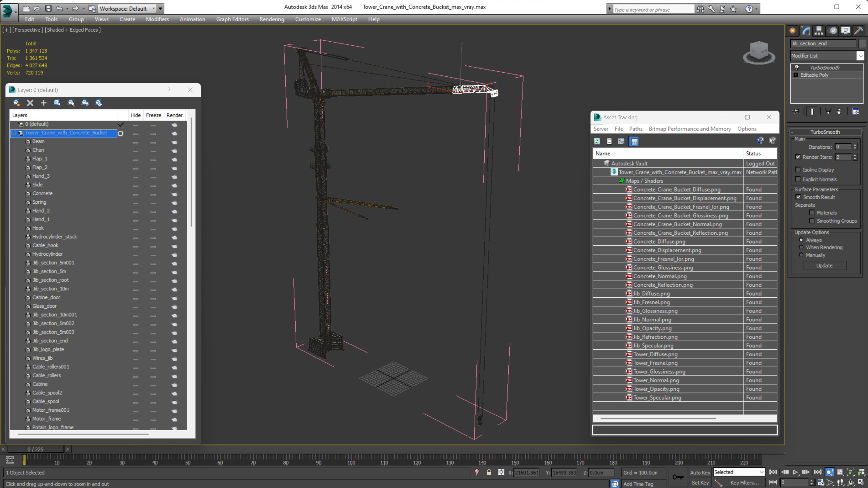Viewport: 868px width, 488px height.
Task: Open the Paths menu in Asset Tracking
Action: point(636,129)
